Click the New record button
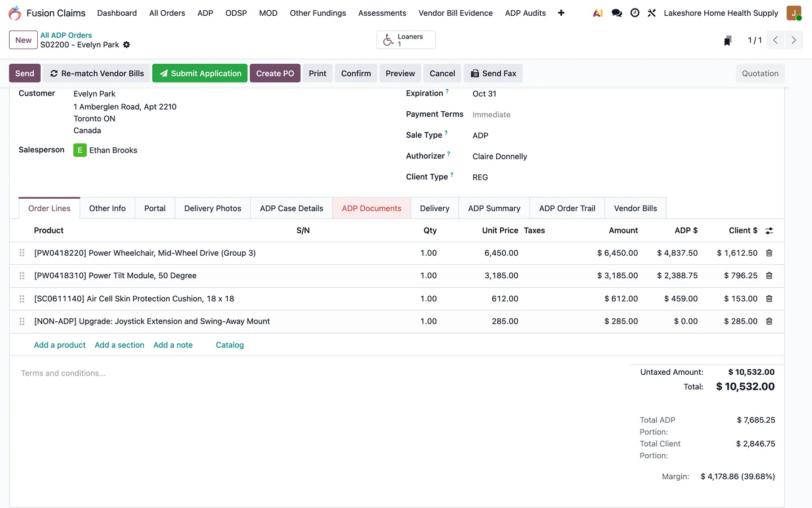 tap(24, 40)
